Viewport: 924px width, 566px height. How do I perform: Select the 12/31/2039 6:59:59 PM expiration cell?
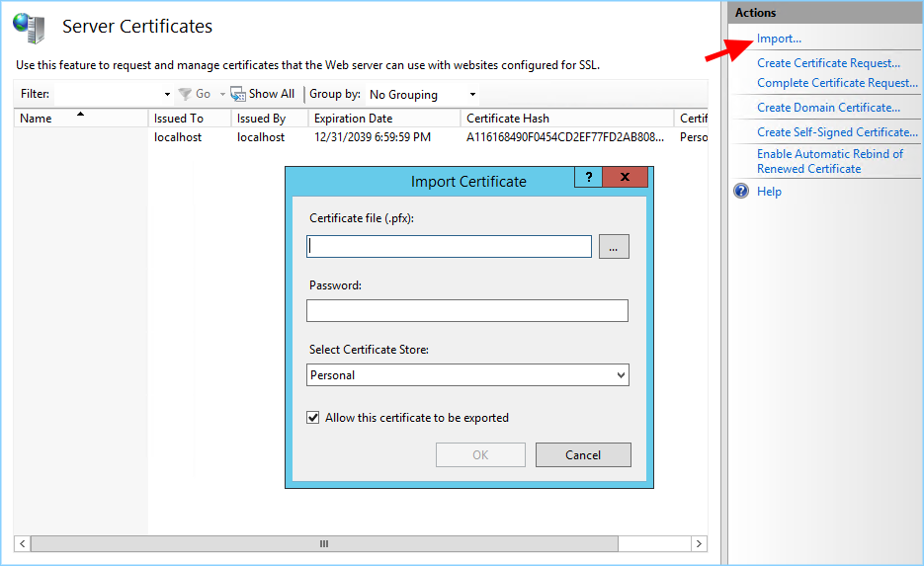click(x=373, y=137)
